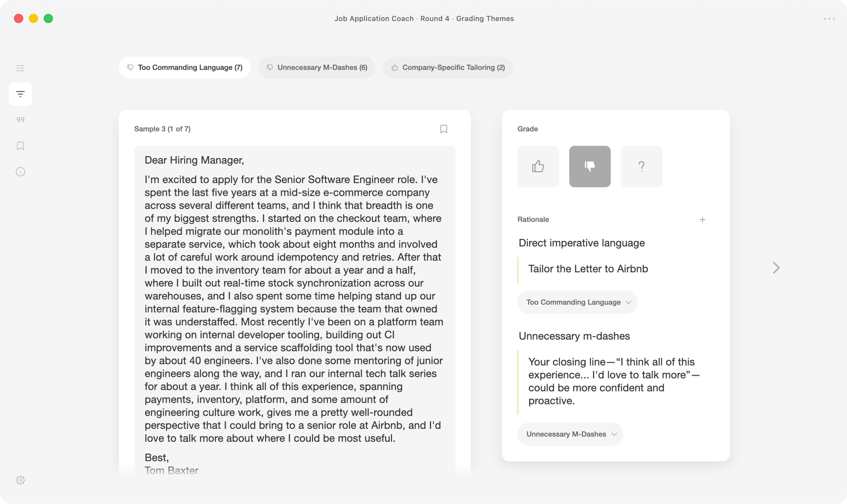Screen dimensions: 847x504
Task: Click inside the cover letter text area
Action: 295,309
